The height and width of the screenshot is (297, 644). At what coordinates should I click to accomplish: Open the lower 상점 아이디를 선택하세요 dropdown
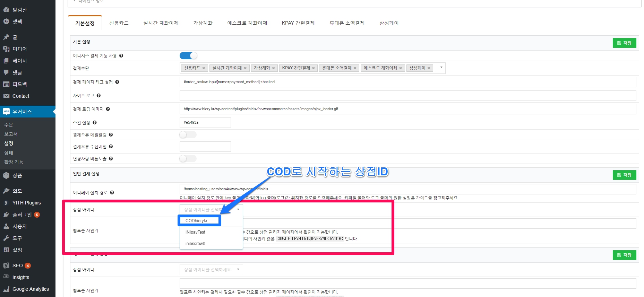click(211, 270)
